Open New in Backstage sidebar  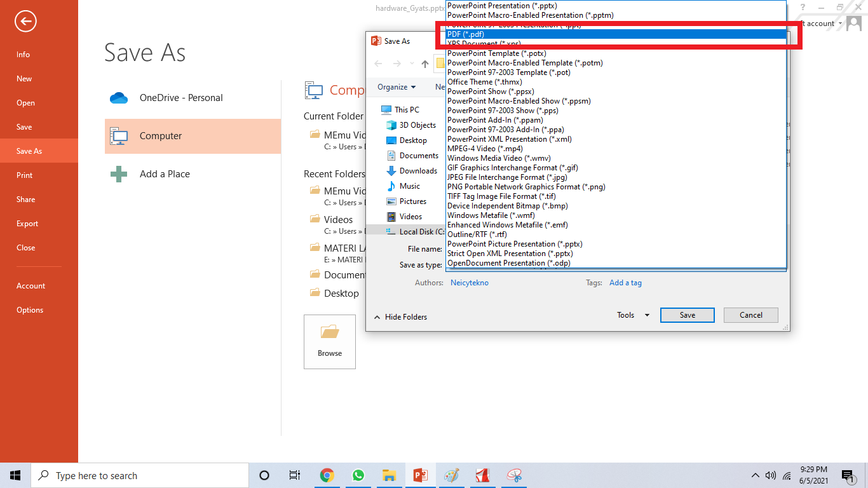39,79
